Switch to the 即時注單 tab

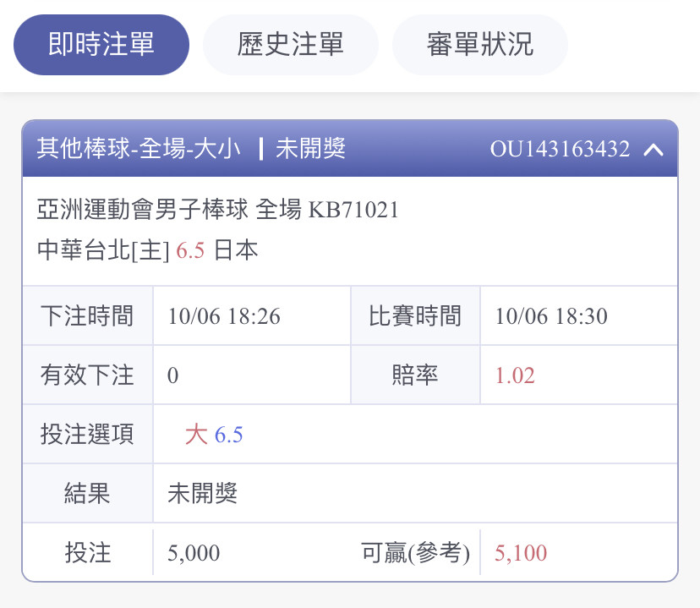click(x=101, y=45)
